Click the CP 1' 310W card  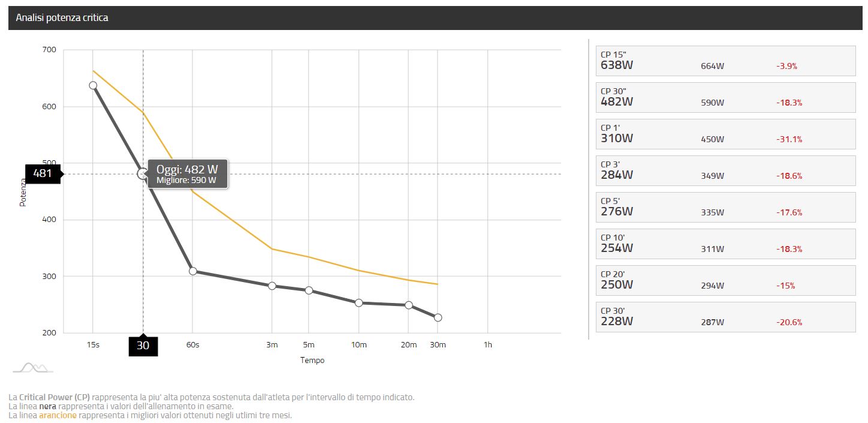[725, 134]
